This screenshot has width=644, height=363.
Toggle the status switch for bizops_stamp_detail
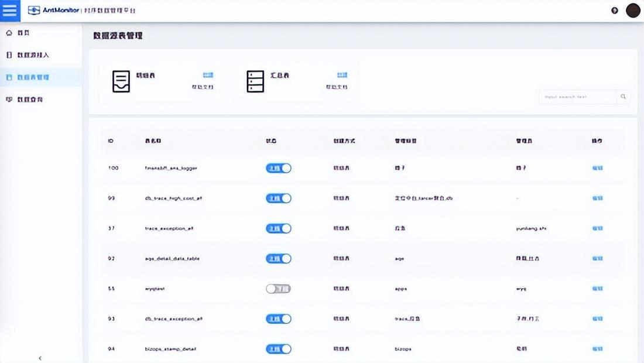click(x=279, y=349)
